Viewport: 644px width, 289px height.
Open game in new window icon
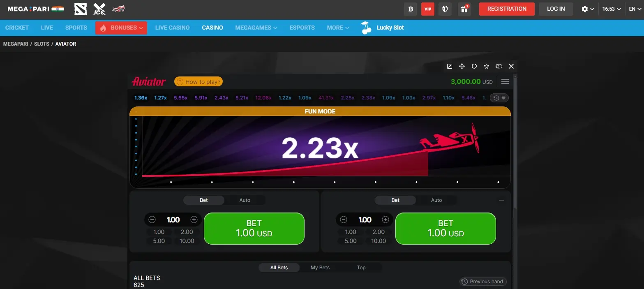450,66
